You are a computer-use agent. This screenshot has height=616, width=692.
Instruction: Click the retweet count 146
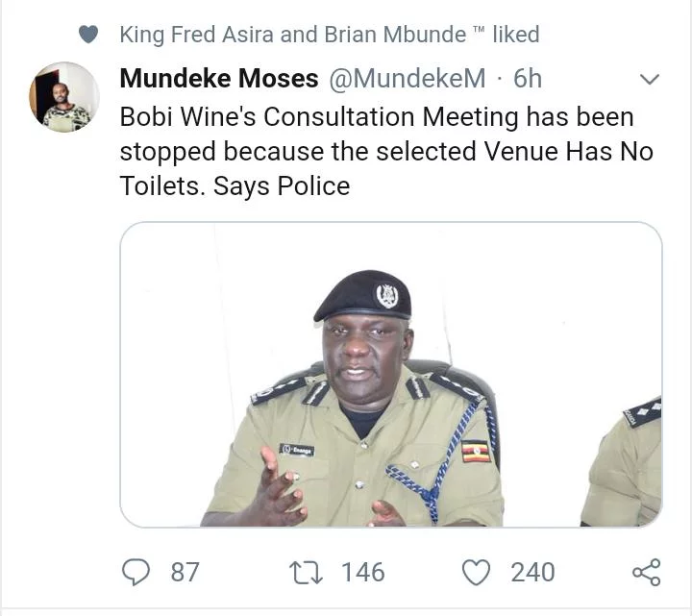362,573
